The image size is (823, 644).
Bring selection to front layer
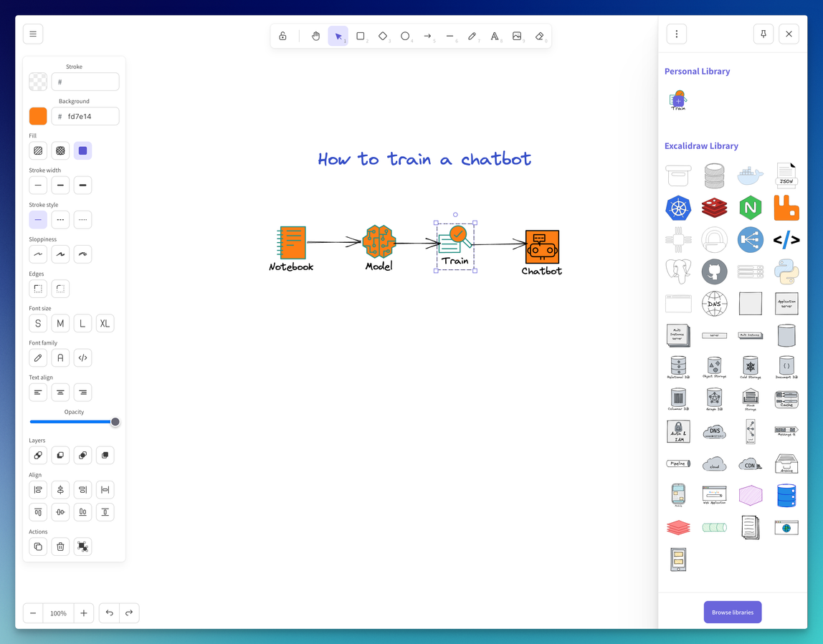pyautogui.click(x=105, y=455)
